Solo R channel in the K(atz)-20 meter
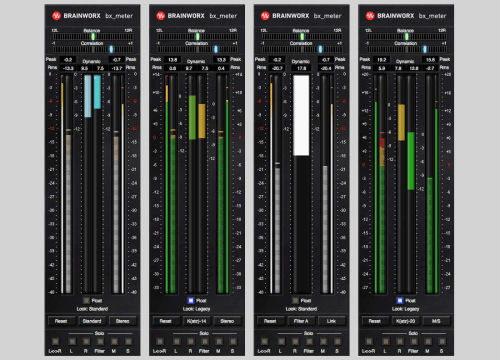 (x=400, y=341)
